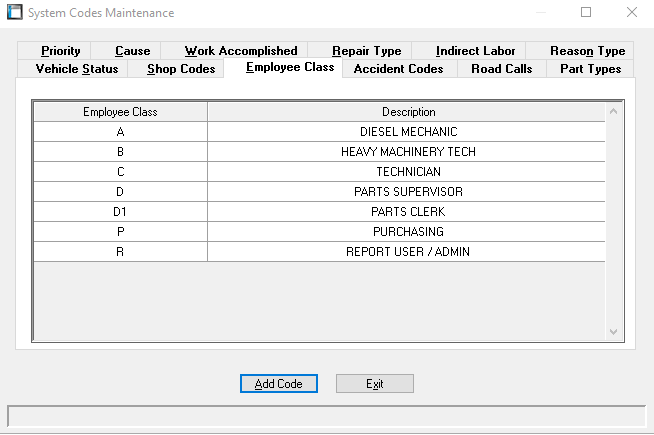The width and height of the screenshot is (654, 435).
Task: Switch to the Road Calls tab
Action: click(501, 69)
